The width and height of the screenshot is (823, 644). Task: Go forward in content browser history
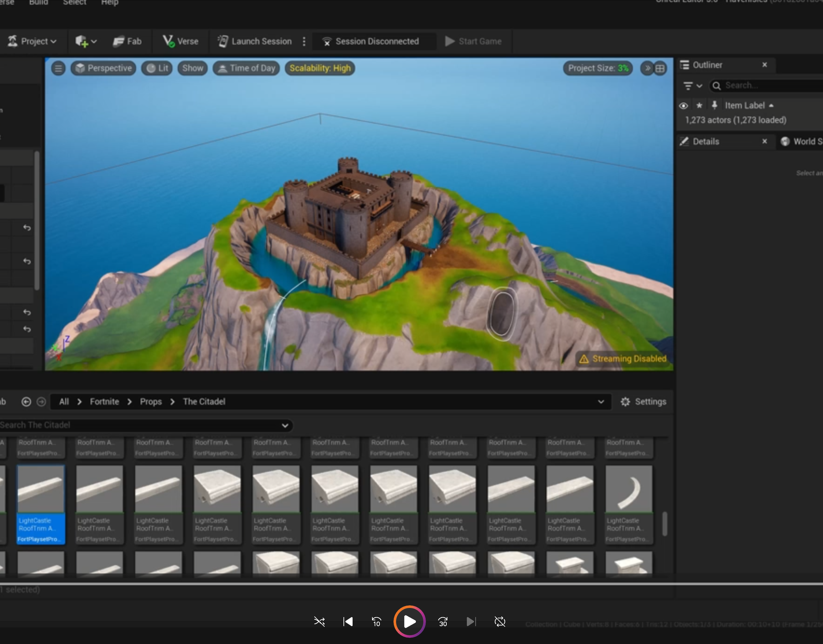click(x=41, y=402)
